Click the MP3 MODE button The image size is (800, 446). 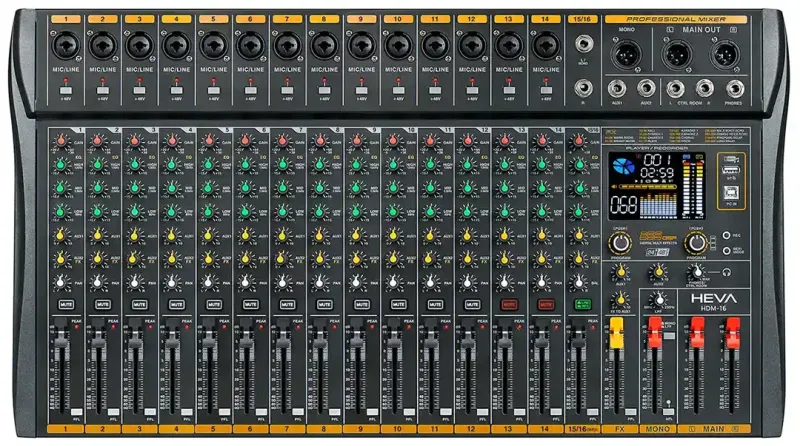tap(727, 251)
